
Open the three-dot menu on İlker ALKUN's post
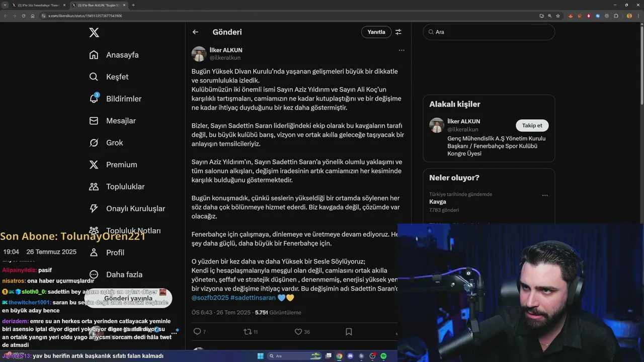tap(401, 50)
